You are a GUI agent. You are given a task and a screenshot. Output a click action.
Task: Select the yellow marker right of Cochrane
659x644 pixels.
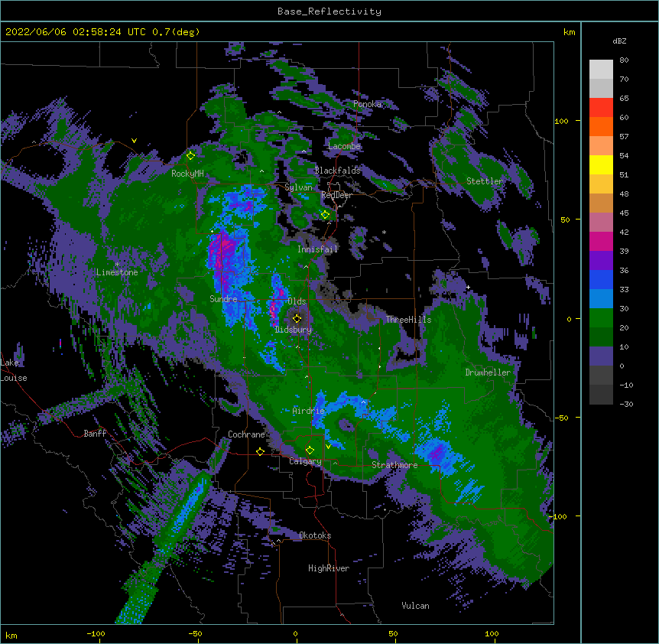260,451
